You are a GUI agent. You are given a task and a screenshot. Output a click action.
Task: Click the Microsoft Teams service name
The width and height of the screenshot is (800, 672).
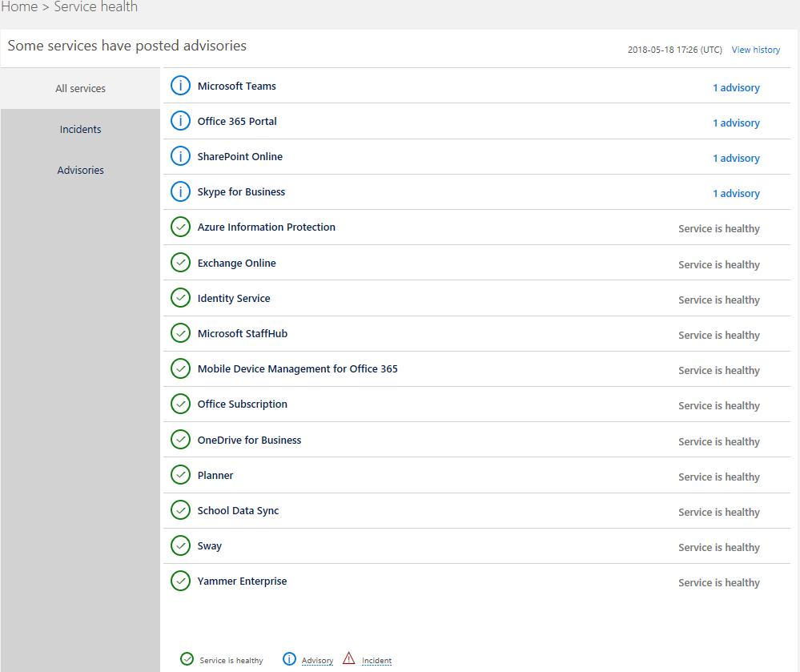point(237,86)
